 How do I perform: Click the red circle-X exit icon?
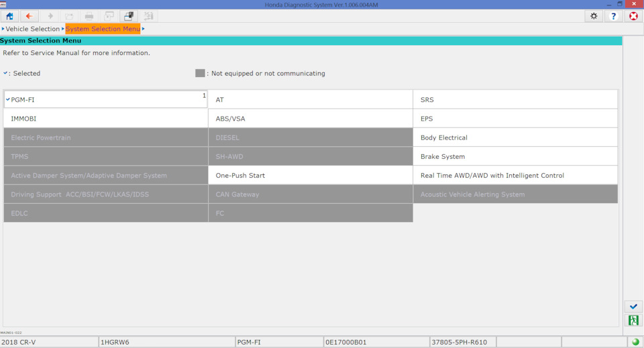634,16
